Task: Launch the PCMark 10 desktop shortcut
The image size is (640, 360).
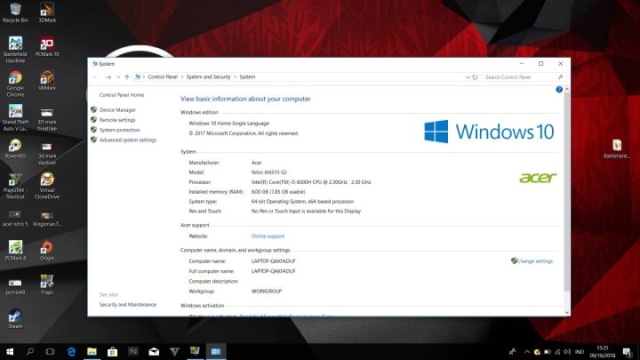Action: tap(47, 46)
